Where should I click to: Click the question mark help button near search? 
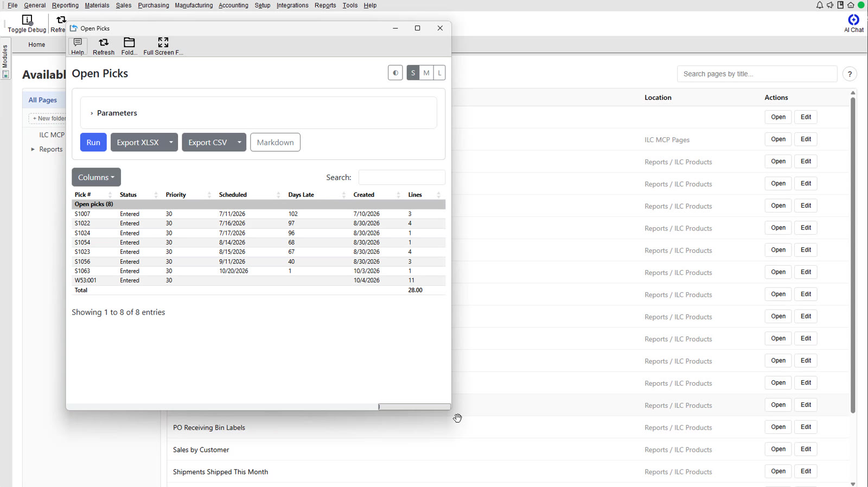click(850, 74)
